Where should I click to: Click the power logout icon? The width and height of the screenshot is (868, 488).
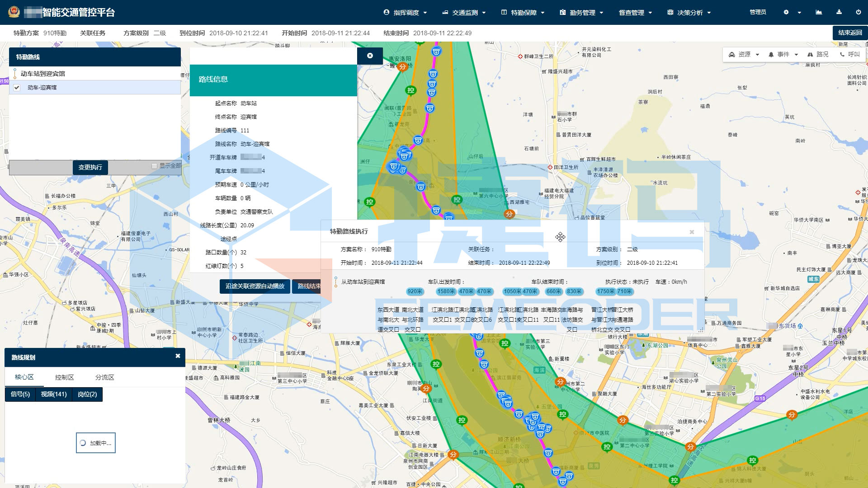[859, 12]
